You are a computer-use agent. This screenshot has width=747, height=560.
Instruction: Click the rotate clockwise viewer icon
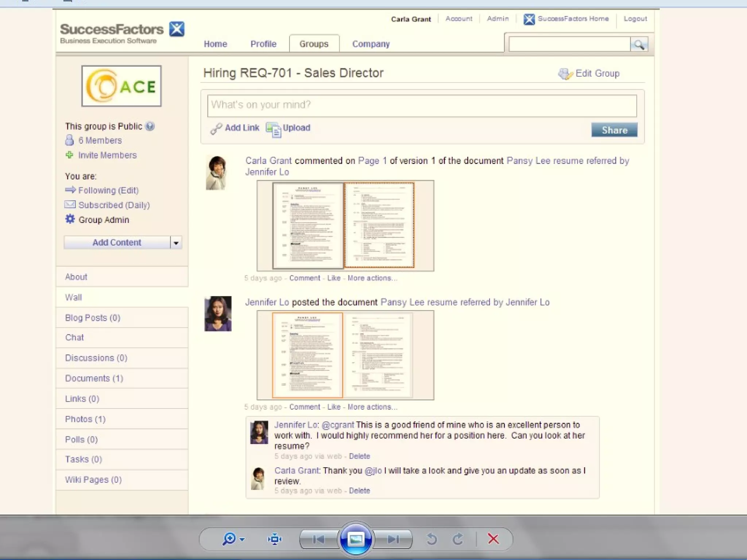click(458, 539)
